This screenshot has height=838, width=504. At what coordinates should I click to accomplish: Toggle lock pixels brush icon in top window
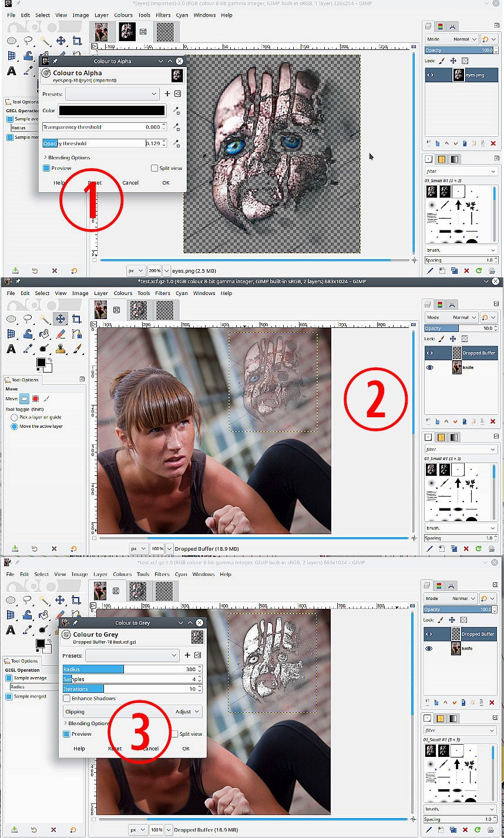click(442, 61)
